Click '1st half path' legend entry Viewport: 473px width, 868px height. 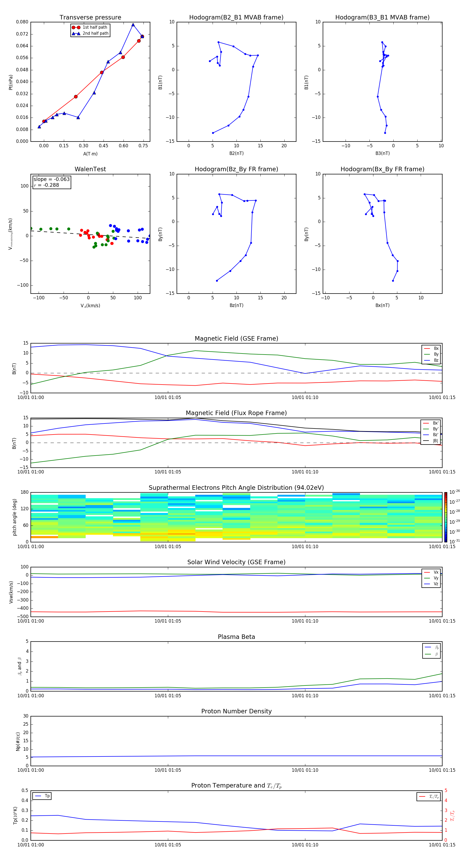point(90,27)
